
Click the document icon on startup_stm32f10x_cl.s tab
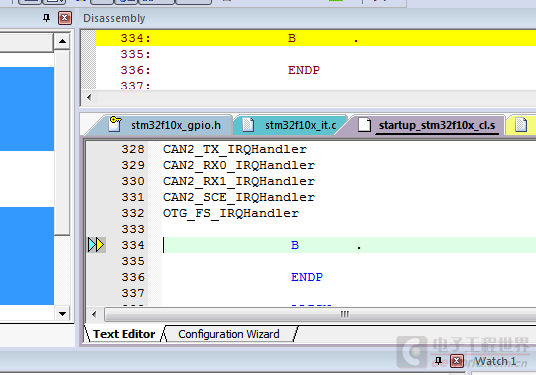(364, 125)
